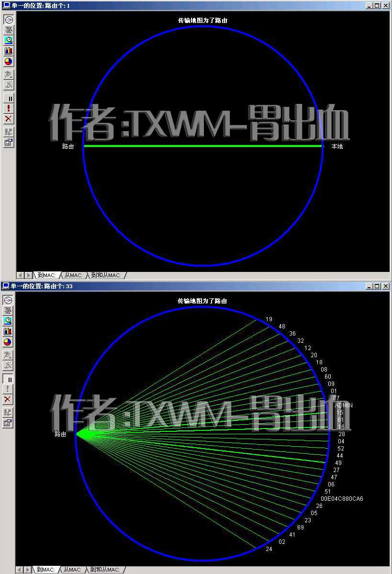This screenshot has width=392, height=574.
Task: Switch to the bar chart view in the 路由个: 33 window
Action: [8, 331]
